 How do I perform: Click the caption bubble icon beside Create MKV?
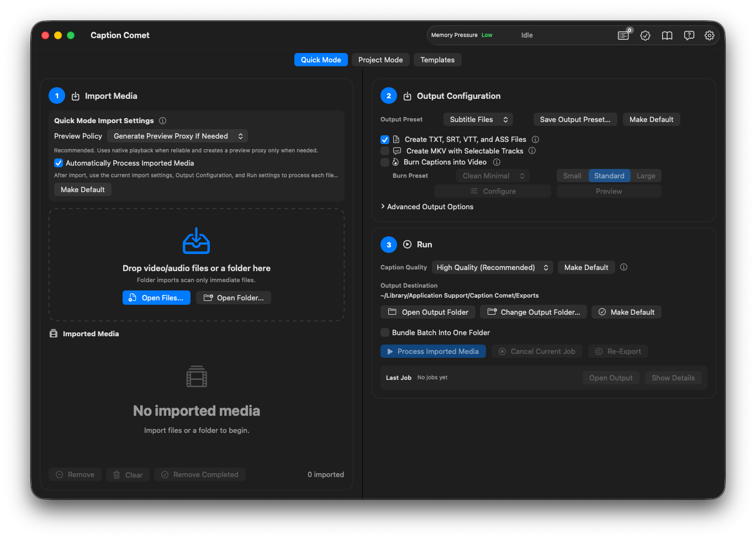pyautogui.click(x=396, y=151)
